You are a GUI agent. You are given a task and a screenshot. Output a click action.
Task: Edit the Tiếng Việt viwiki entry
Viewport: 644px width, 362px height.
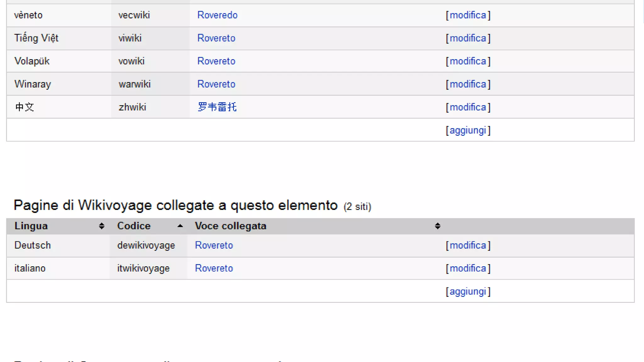click(x=468, y=38)
